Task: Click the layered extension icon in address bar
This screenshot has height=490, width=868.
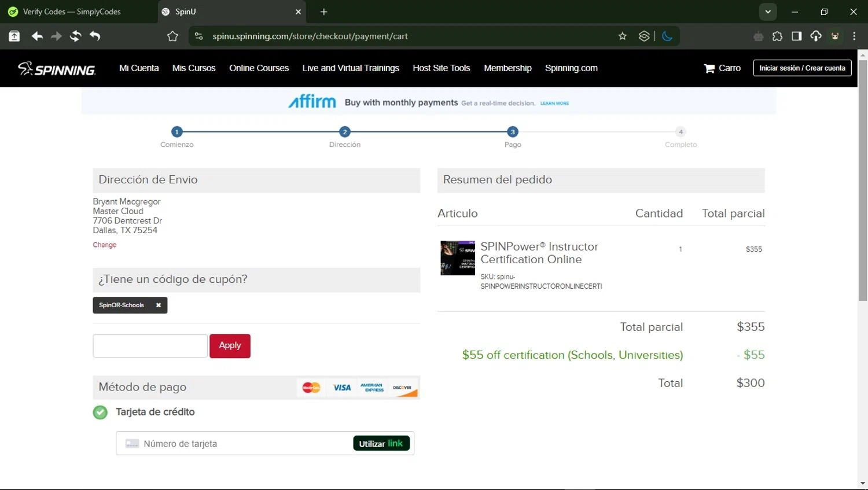Action: (x=644, y=36)
